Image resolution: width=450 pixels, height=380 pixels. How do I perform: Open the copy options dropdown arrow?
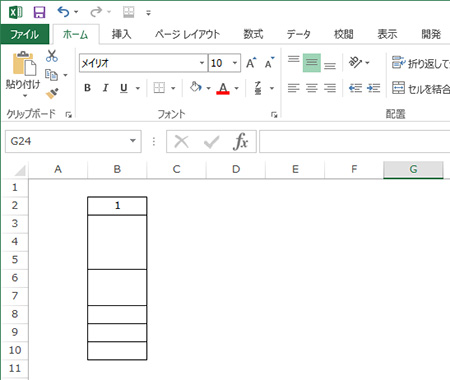[x=65, y=75]
